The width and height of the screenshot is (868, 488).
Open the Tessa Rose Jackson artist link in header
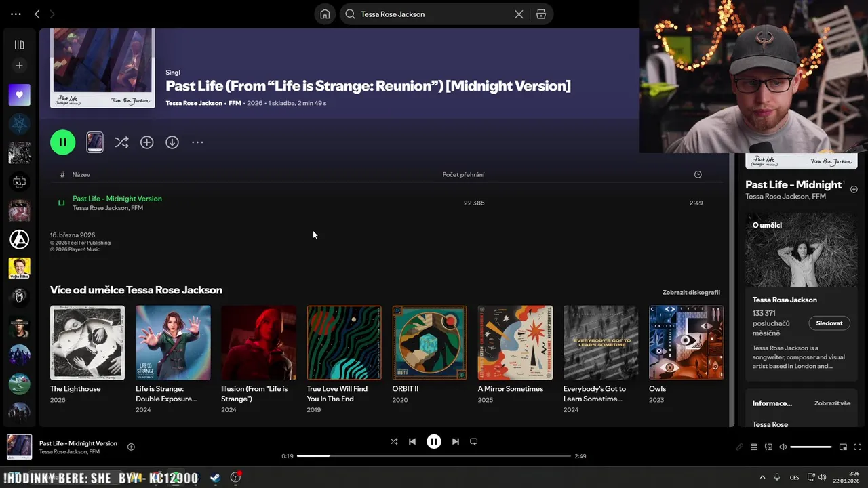pos(194,103)
